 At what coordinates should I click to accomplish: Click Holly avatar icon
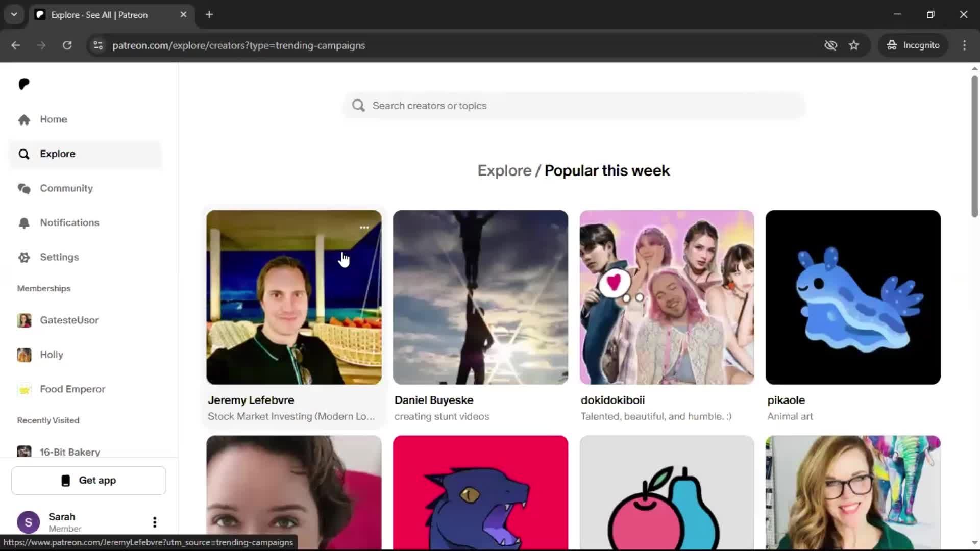(24, 355)
